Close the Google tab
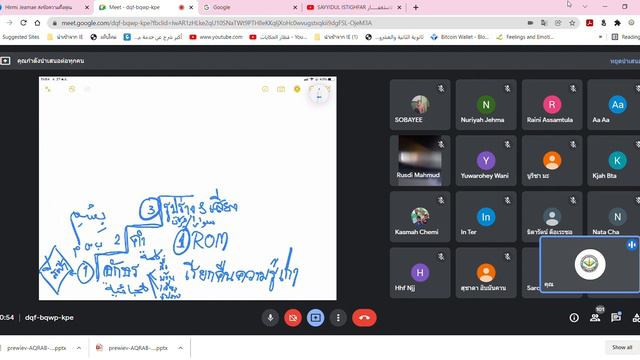 (x=296, y=7)
